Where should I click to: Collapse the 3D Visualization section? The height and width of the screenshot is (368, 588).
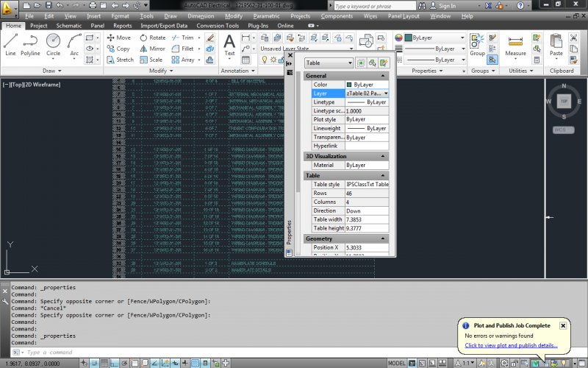click(x=383, y=156)
